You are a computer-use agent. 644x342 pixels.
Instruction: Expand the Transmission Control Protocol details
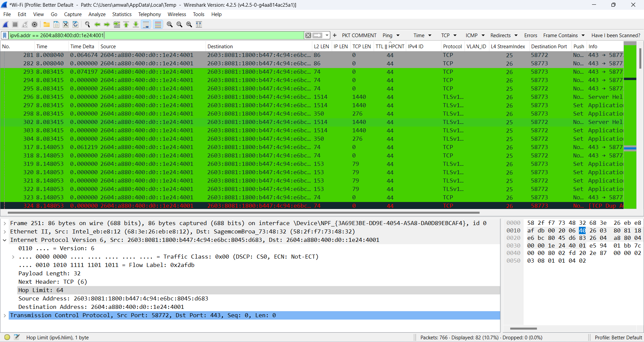(x=4, y=315)
